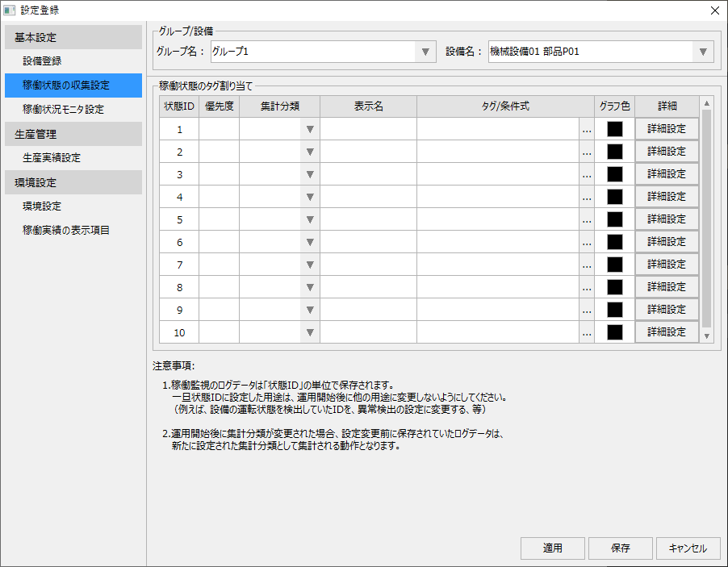Open tag condition selector for 状態ID 1

click(x=585, y=128)
